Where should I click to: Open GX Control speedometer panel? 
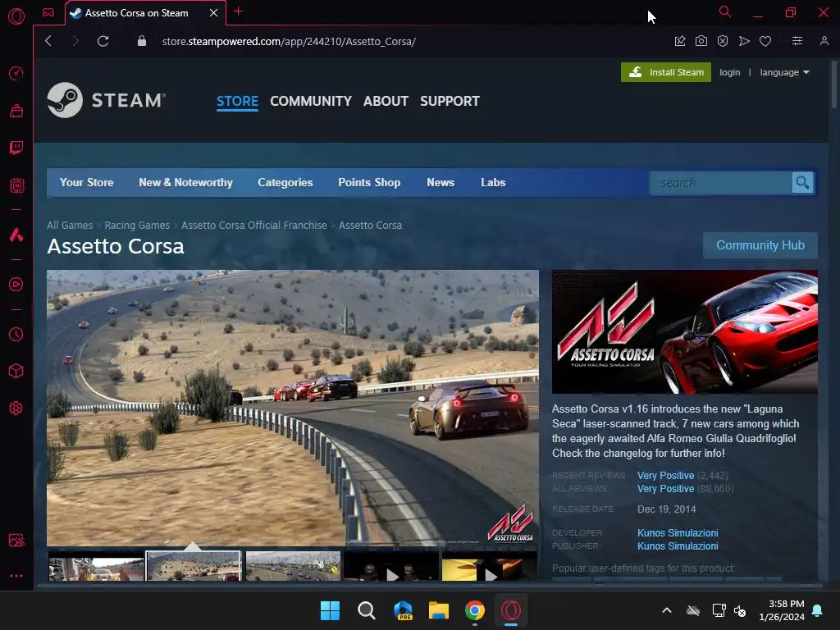coord(16,73)
